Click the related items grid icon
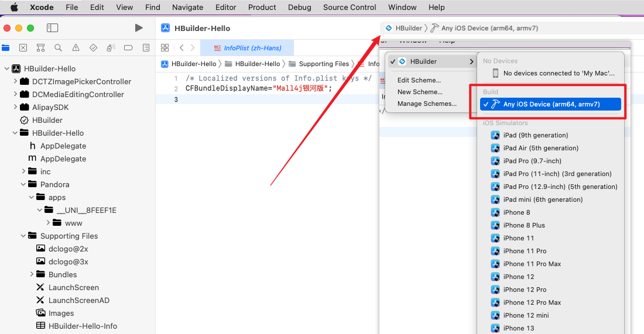This screenshot has width=644, height=334. pos(165,48)
